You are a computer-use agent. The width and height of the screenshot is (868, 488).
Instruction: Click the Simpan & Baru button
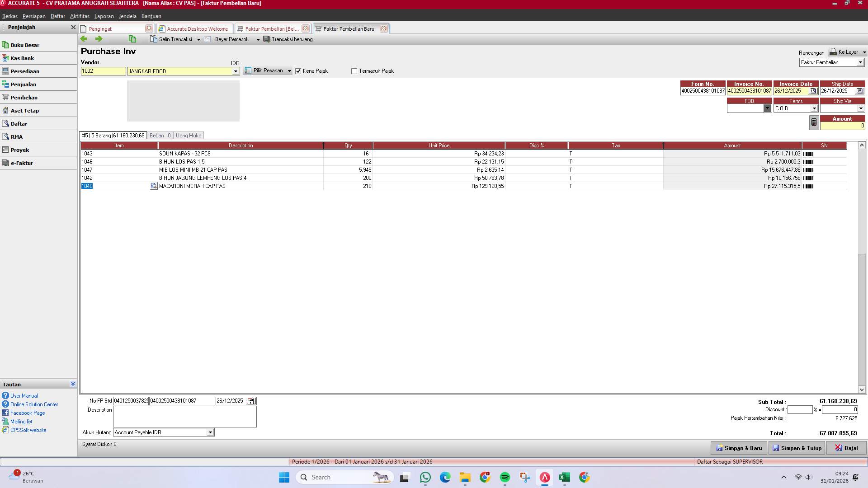pyautogui.click(x=739, y=448)
